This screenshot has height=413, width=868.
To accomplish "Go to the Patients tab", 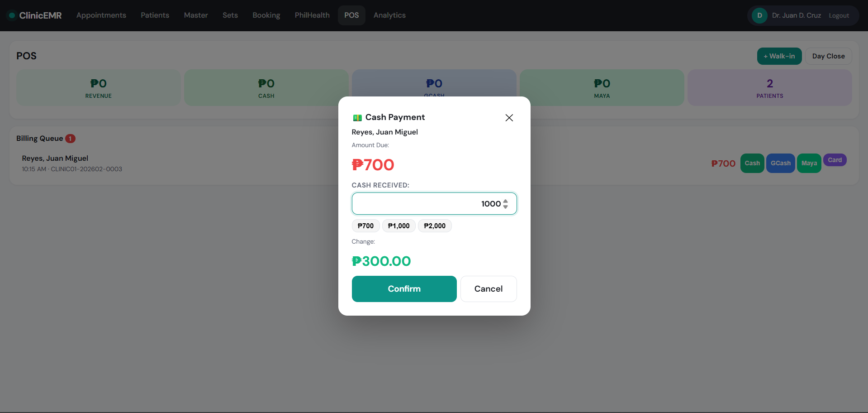I will pyautogui.click(x=155, y=15).
